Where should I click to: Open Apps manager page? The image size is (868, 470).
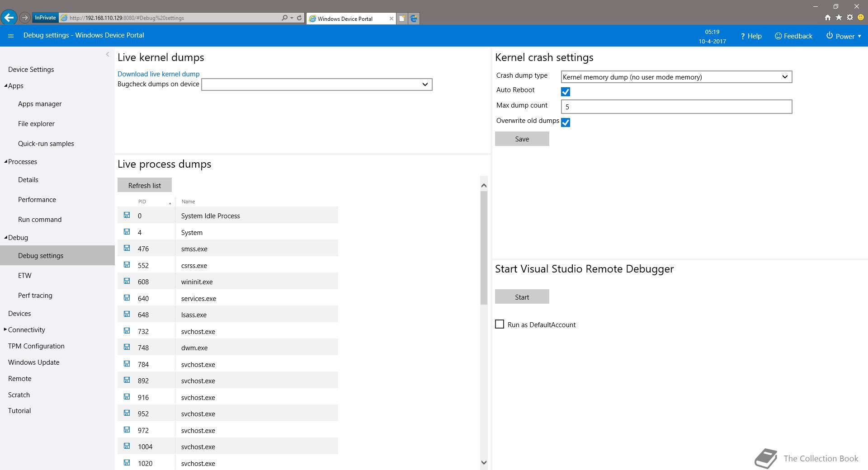tap(40, 103)
